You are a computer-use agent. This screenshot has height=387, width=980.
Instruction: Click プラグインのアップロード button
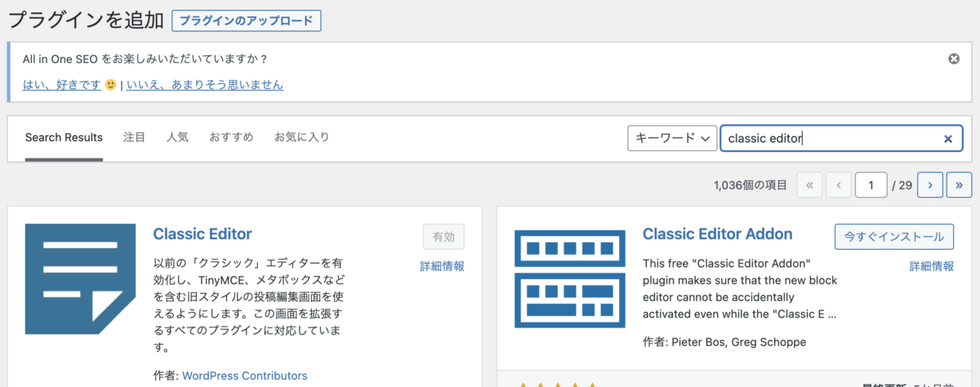pos(247,20)
